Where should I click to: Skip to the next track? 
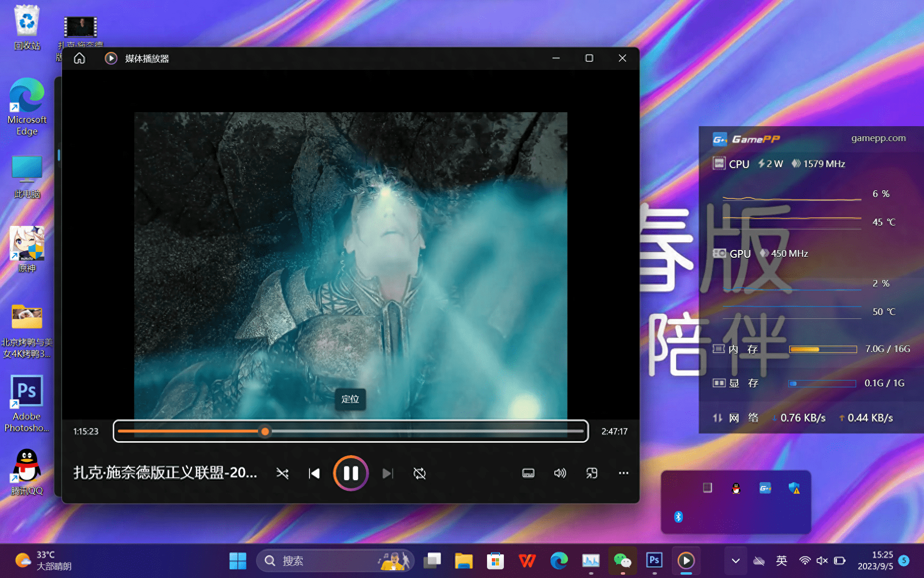388,473
